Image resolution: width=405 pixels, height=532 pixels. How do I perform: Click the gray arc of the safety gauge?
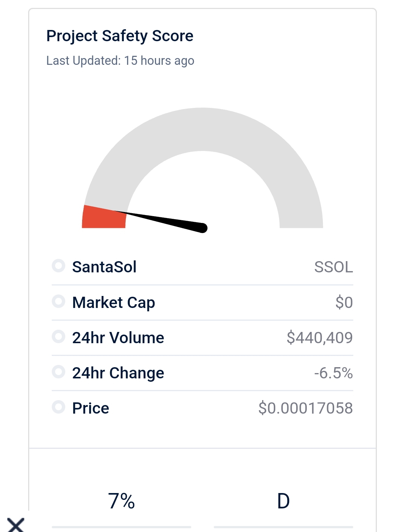[202, 129]
